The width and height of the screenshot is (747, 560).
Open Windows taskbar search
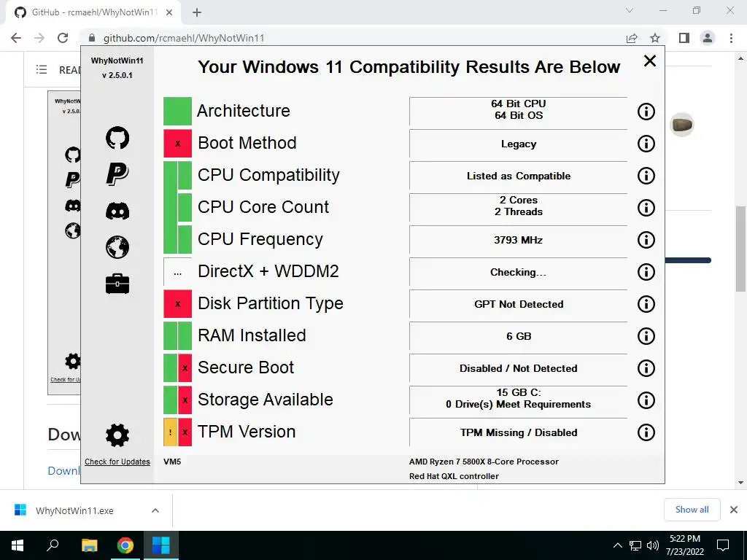tap(53, 545)
